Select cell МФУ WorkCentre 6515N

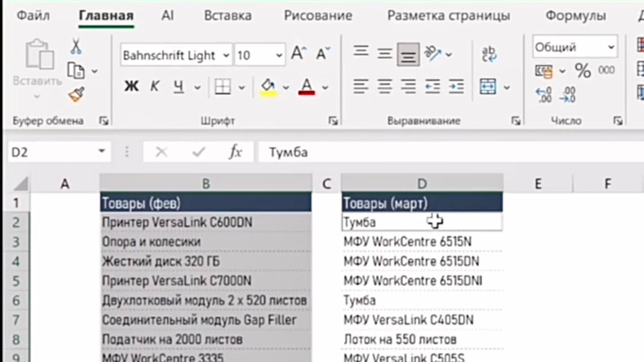[422, 242]
